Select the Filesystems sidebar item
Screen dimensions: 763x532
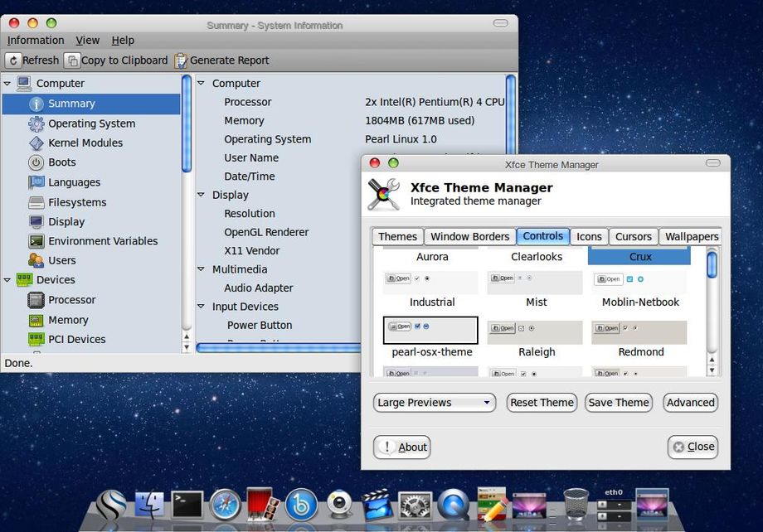pos(76,202)
